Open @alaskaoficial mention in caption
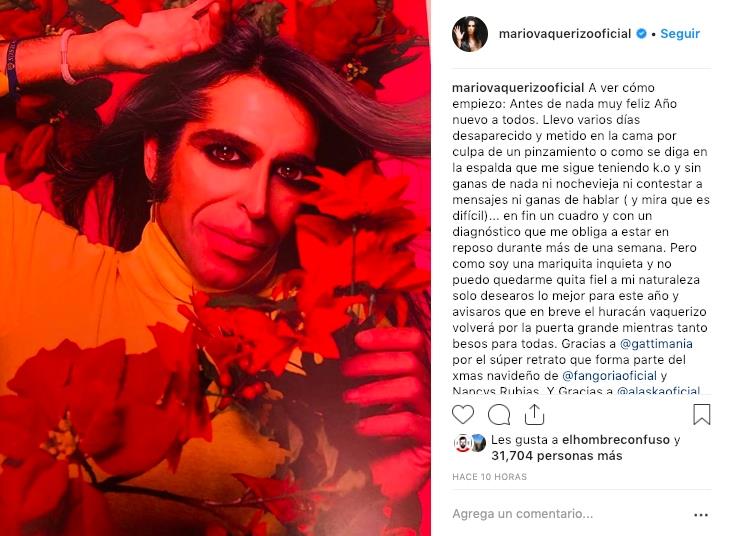This screenshot has width=732, height=536. (658, 390)
